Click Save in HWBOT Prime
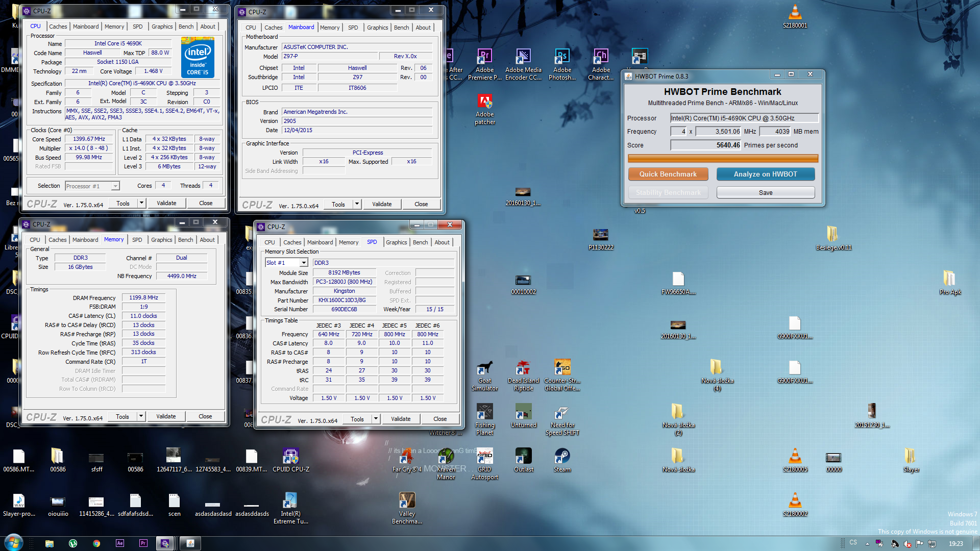This screenshot has width=980, height=551. click(x=765, y=192)
